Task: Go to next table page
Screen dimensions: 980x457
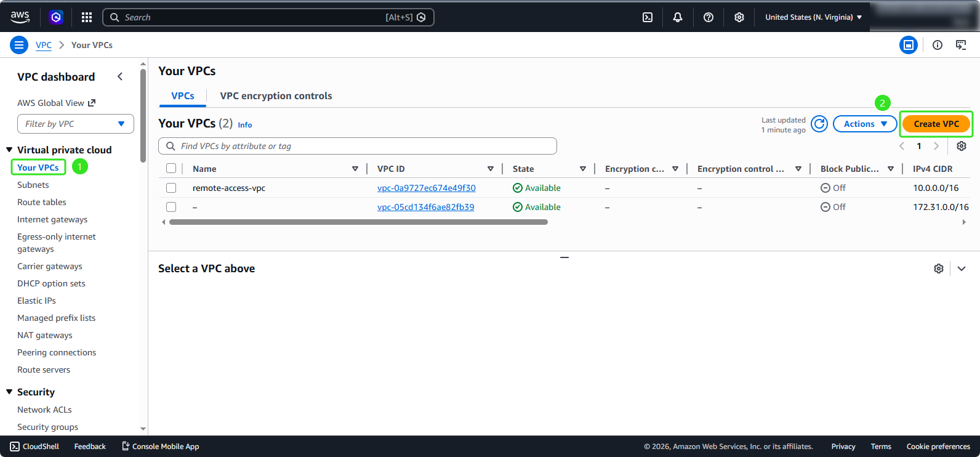Action: [x=936, y=146]
